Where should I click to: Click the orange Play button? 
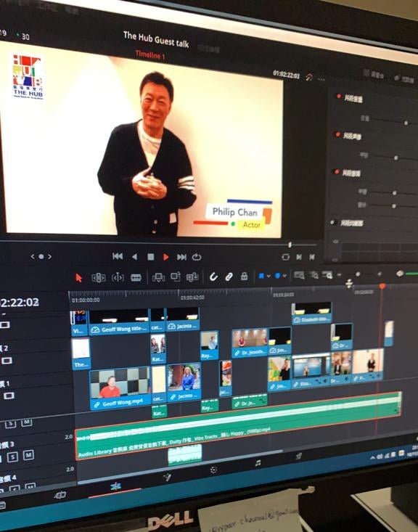[165, 257]
